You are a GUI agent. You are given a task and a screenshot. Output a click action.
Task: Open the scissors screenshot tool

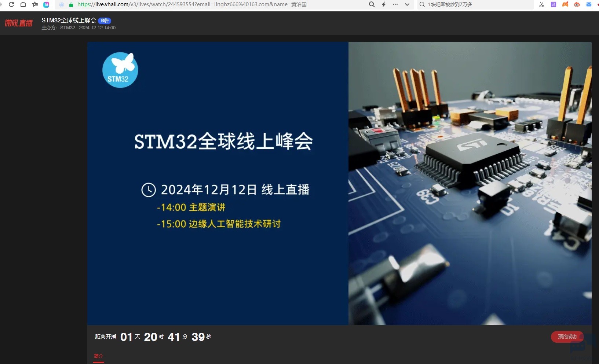pos(542,4)
